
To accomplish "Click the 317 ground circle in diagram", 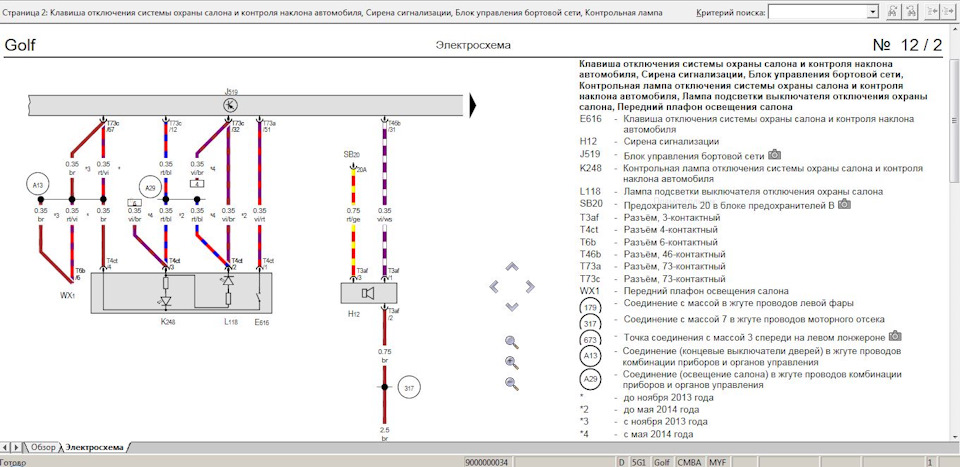I will click(410, 387).
